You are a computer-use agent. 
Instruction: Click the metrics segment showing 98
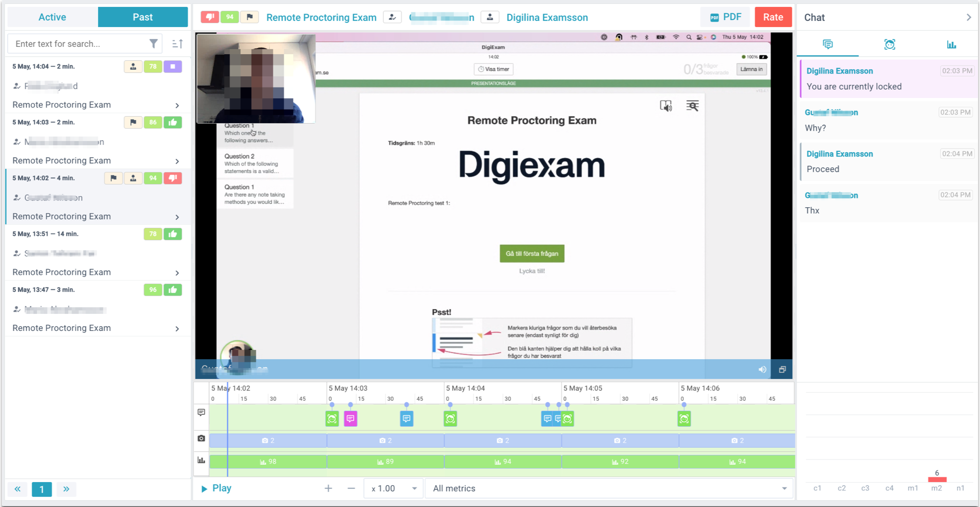[268, 462]
